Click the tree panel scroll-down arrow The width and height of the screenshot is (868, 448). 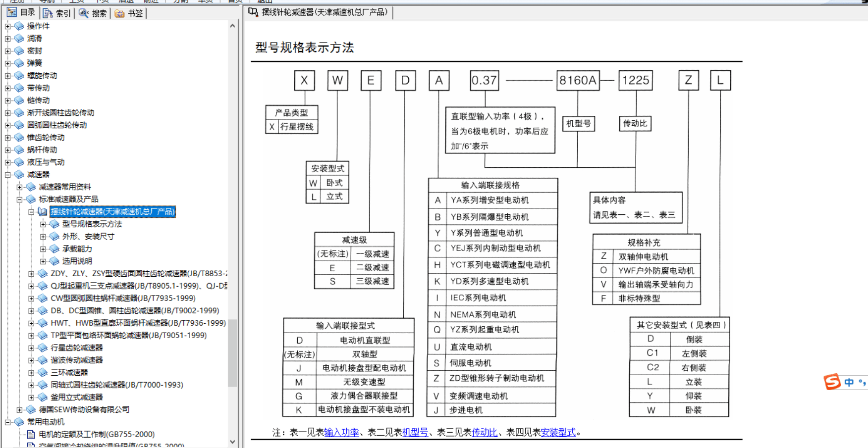click(x=232, y=442)
